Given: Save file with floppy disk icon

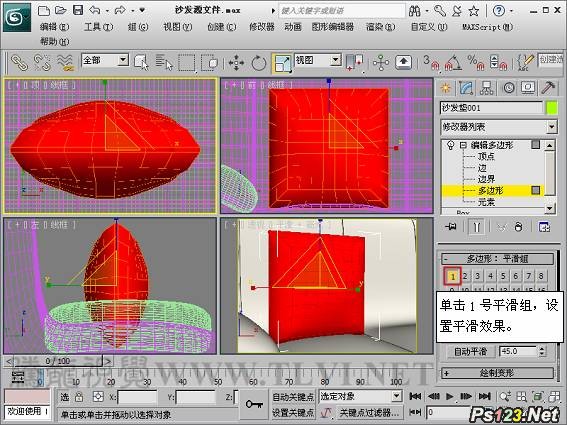Looking at the screenshot, I should (78, 10).
